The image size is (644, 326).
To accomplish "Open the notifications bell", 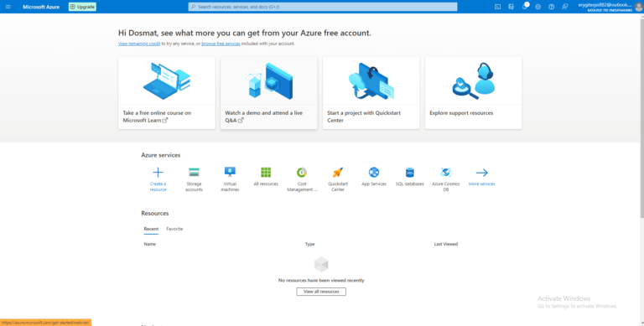I will 525,7.
